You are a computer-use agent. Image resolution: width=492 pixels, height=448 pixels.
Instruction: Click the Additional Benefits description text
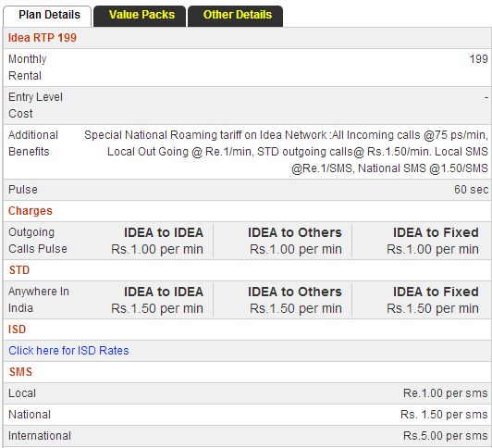pyautogui.click(x=286, y=152)
